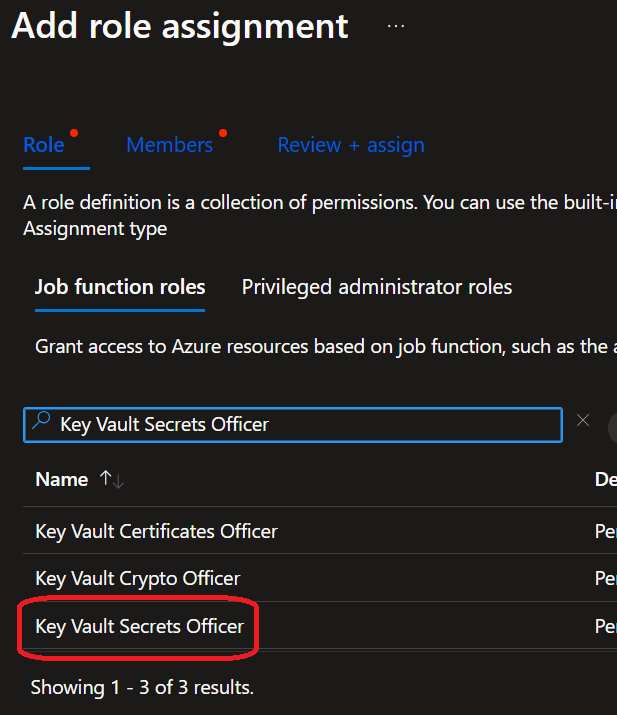Click the partially visible Description column header
The image size is (617, 715).
click(x=606, y=480)
